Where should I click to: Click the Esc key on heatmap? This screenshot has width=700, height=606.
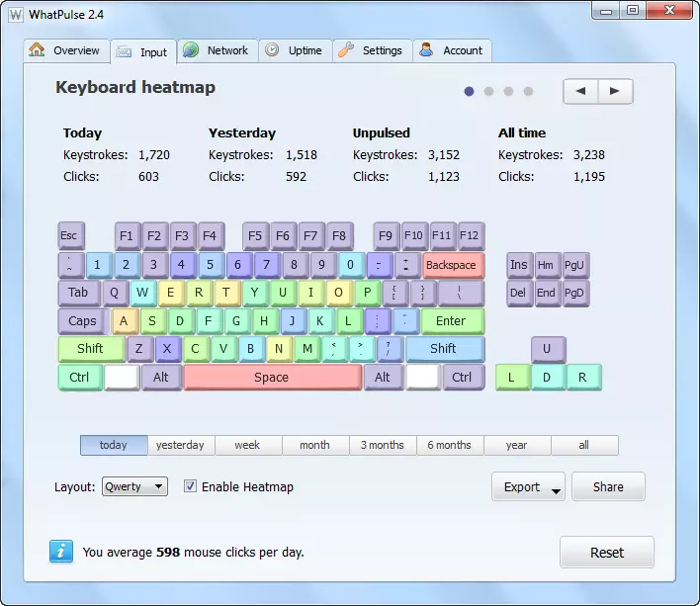[x=70, y=235]
